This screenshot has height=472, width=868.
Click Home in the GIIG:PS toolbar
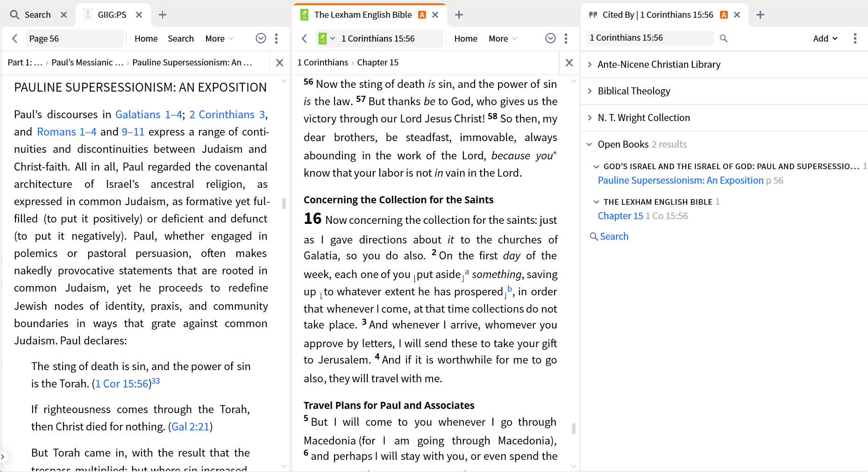[146, 39]
